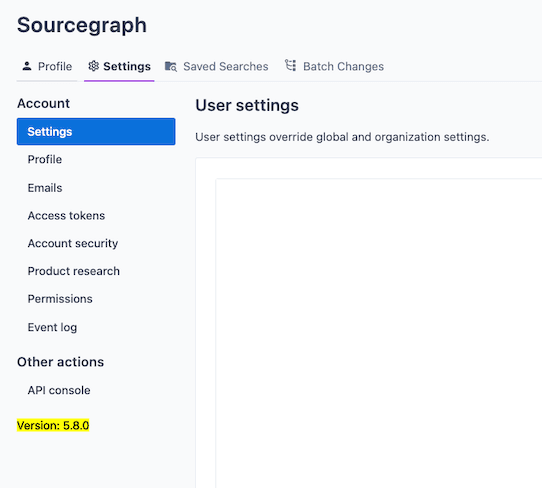Click the Account section heading
The width and height of the screenshot is (542, 488).
pyautogui.click(x=44, y=103)
